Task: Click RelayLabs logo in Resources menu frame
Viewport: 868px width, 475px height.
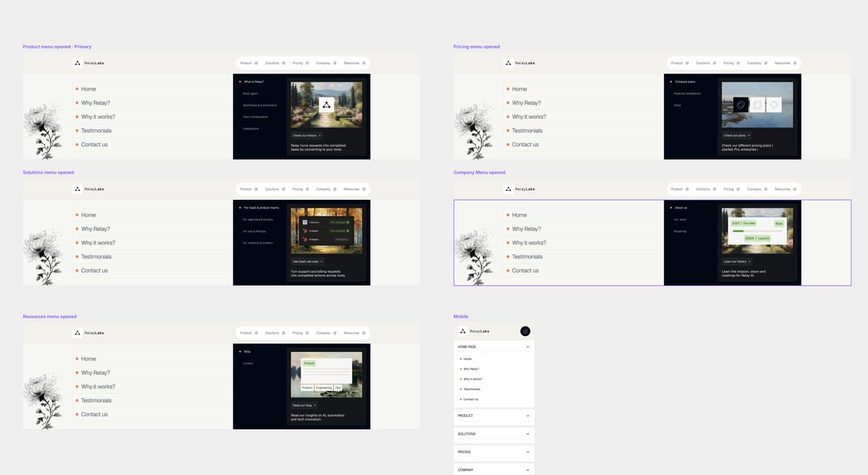Action: coord(88,333)
